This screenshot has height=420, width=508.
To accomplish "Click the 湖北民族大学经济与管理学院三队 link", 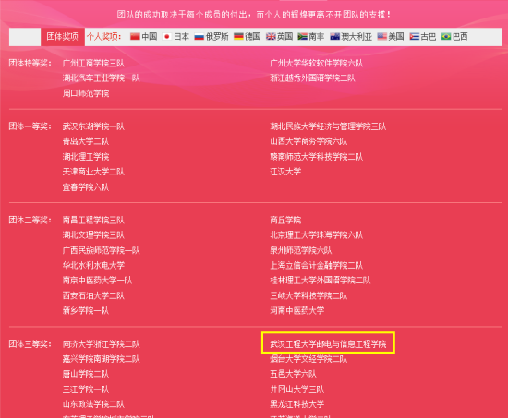I will click(328, 126).
